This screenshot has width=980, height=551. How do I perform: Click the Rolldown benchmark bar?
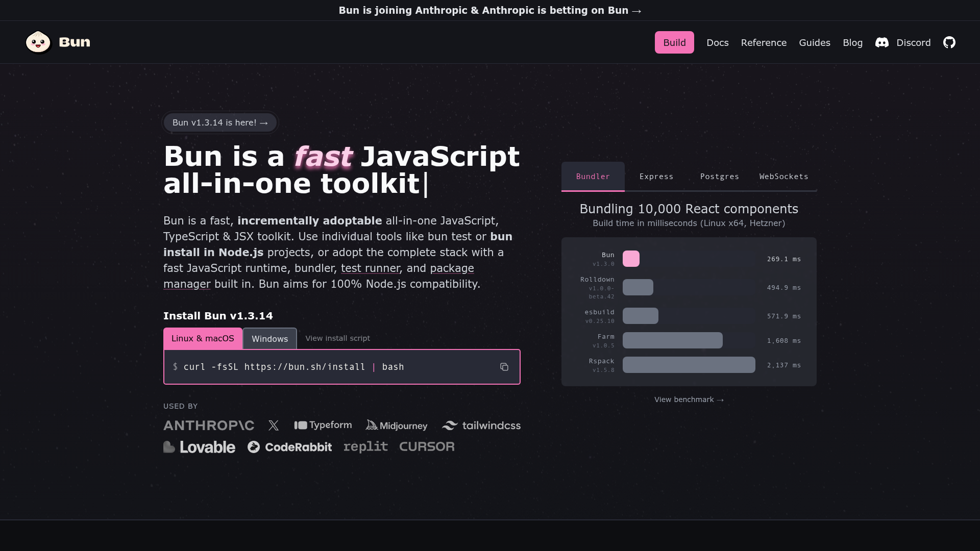[x=638, y=287]
